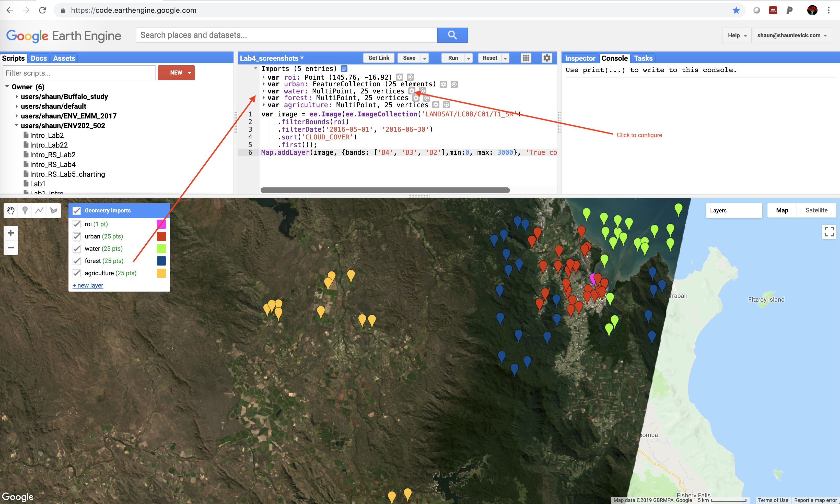840x504 pixels.
Task: Click the roi magenta color swatch
Action: [x=161, y=224]
